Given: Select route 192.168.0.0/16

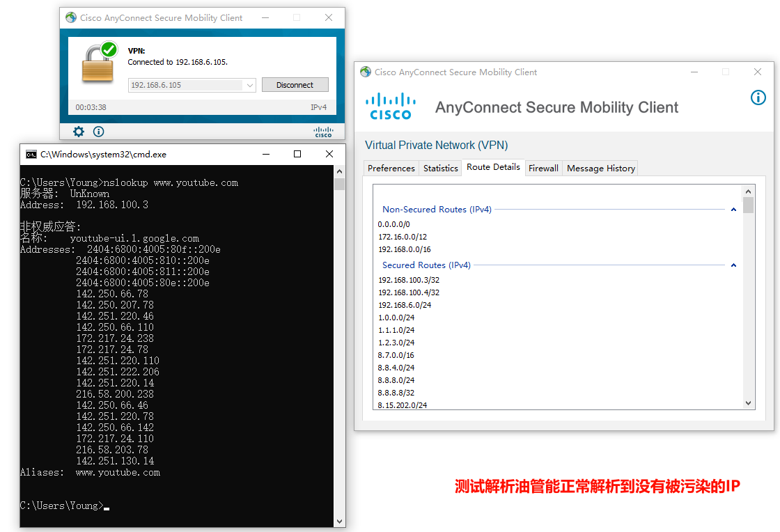Looking at the screenshot, I should pos(405,249).
